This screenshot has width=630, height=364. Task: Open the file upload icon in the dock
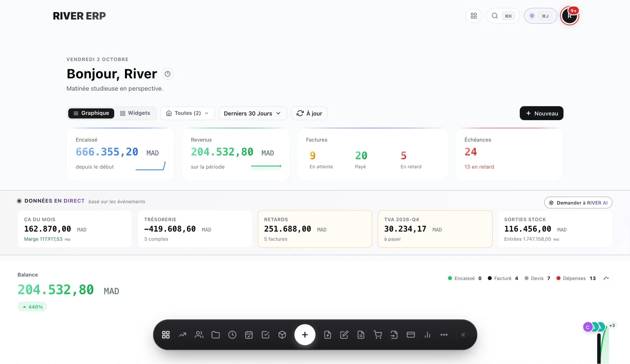(x=328, y=335)
